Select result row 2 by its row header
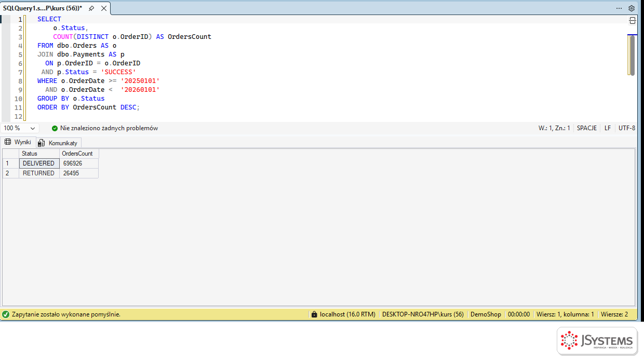The width and height of the screenshot is (644, 359). (x=11, y=173)
